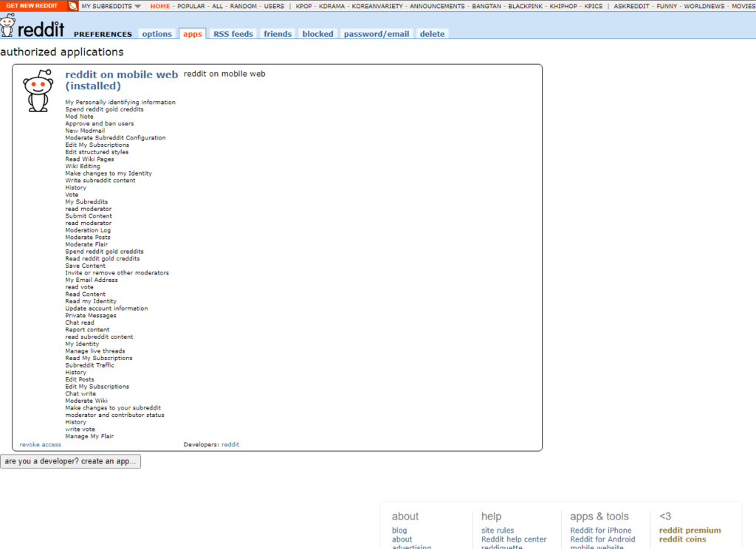Click the "Mod Note" permission text
The height and width of the screenshot is (549, 756).
[x=80, y=116]
